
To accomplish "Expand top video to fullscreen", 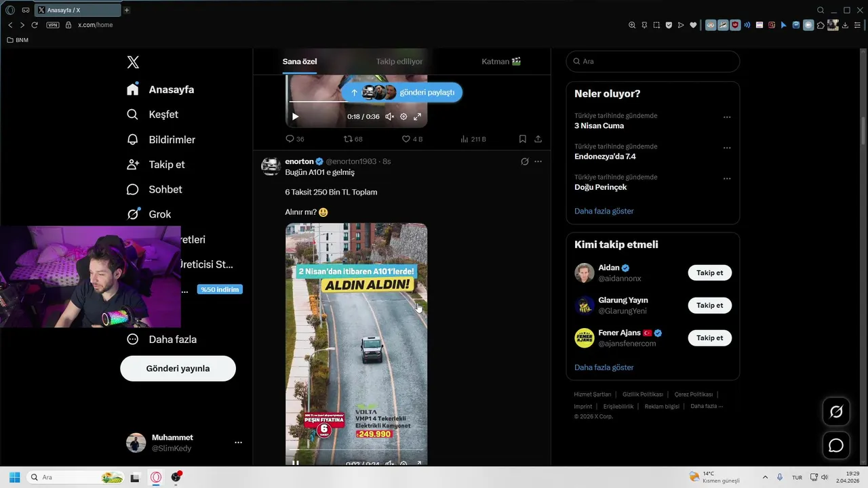I will tap(418, 117).
